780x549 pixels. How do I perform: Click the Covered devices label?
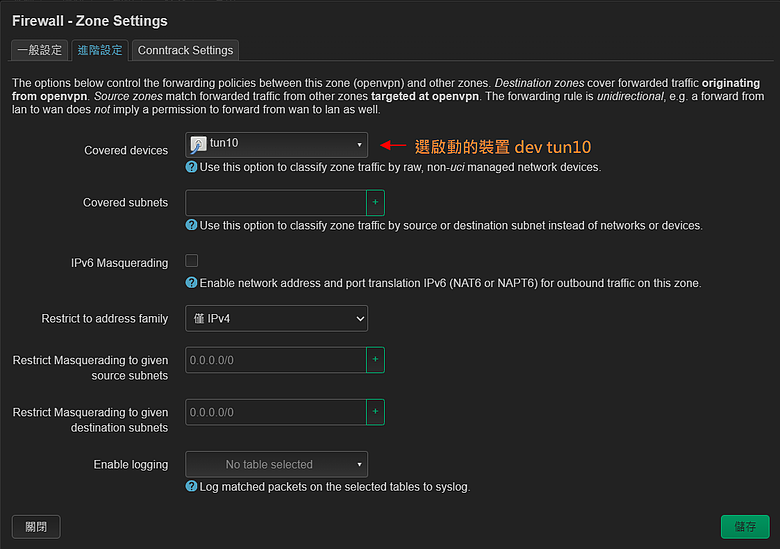tap(126, 150)
